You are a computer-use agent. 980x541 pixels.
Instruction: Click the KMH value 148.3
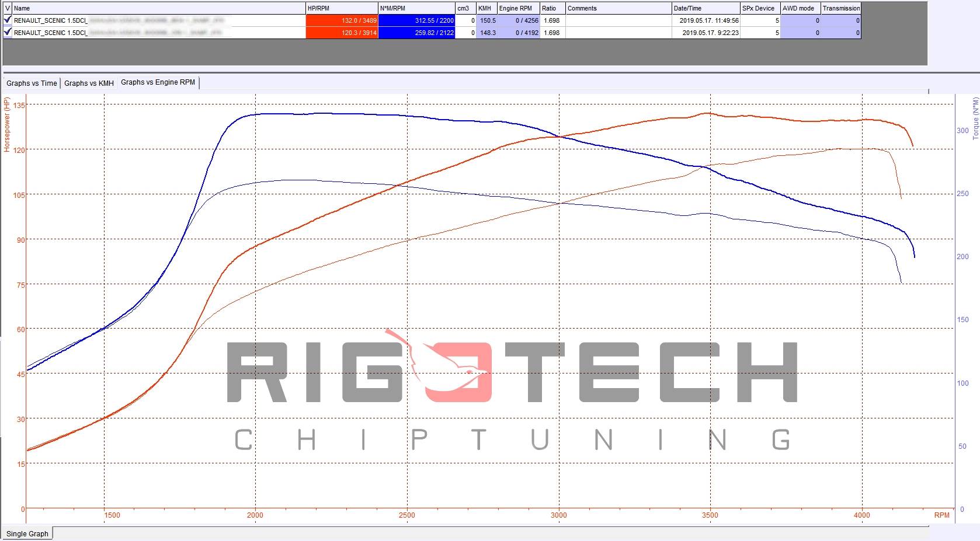pos(486,33)
